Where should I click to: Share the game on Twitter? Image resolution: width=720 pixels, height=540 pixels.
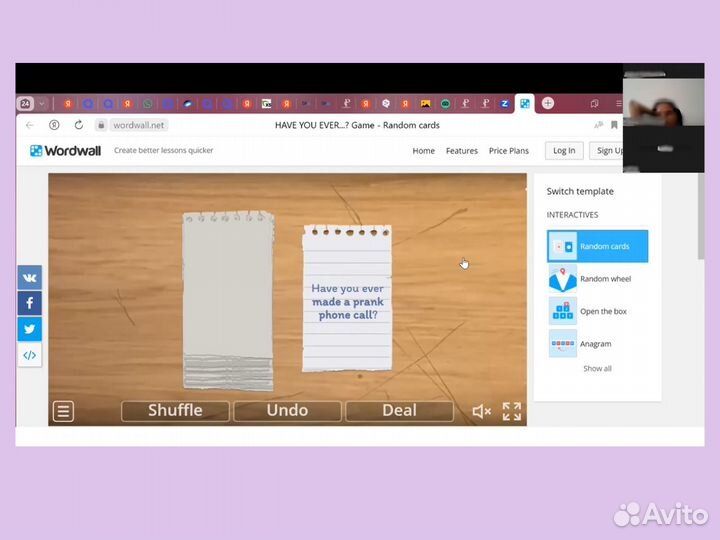click(x=29, y=329)
